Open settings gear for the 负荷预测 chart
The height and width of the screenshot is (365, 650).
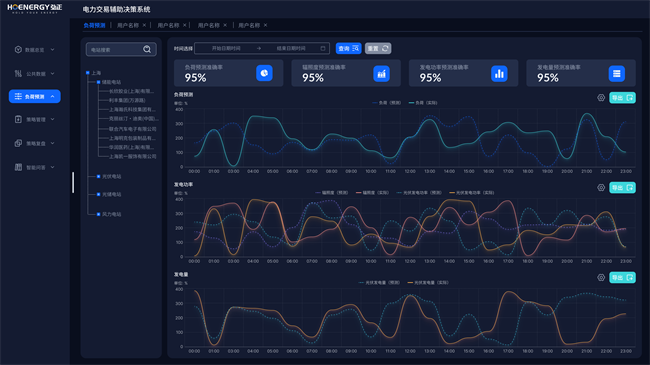pyautogui.click(x=601, y=98)
